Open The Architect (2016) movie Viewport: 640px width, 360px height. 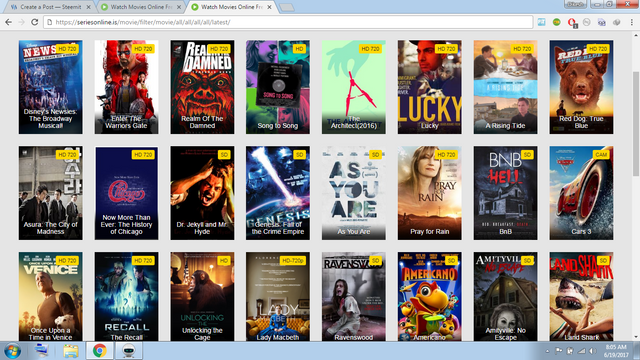(x=353, y=87)
